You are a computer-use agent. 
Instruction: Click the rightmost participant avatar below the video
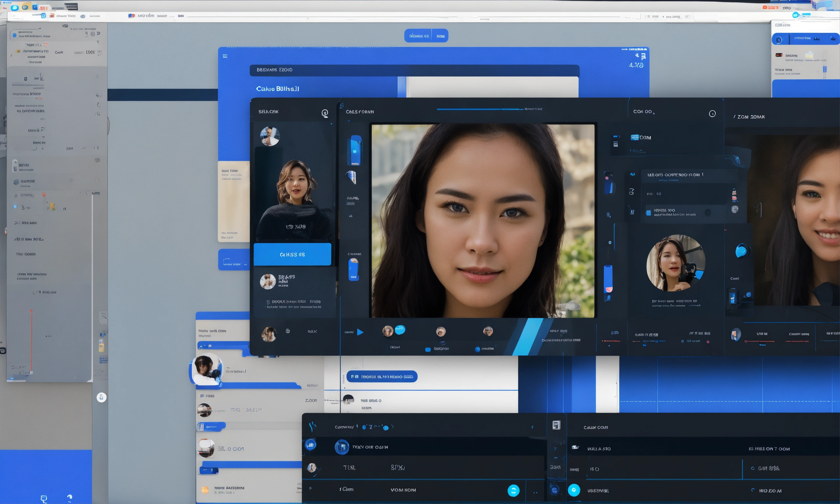pos(488,331)
